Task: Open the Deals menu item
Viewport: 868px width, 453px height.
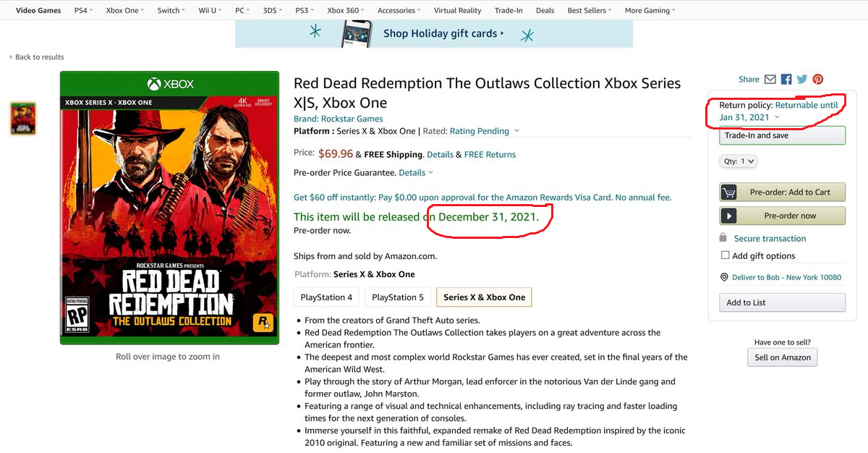Action: [x=545, y=10]
